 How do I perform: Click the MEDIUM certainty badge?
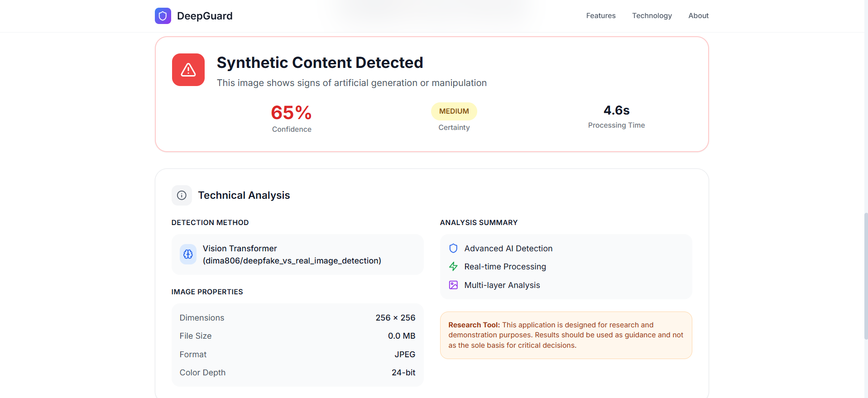coord(454,111)
